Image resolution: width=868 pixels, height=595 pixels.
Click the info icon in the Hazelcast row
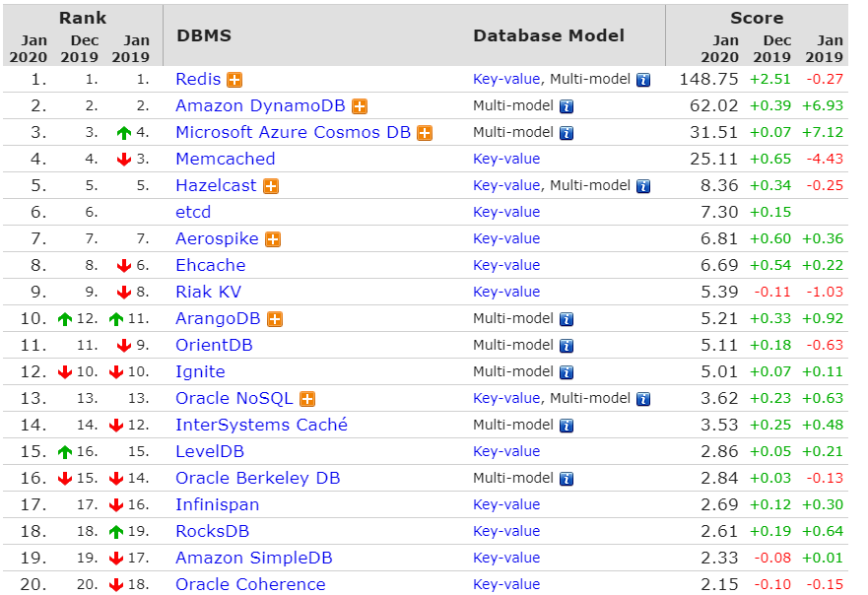[x=643, y=186]
